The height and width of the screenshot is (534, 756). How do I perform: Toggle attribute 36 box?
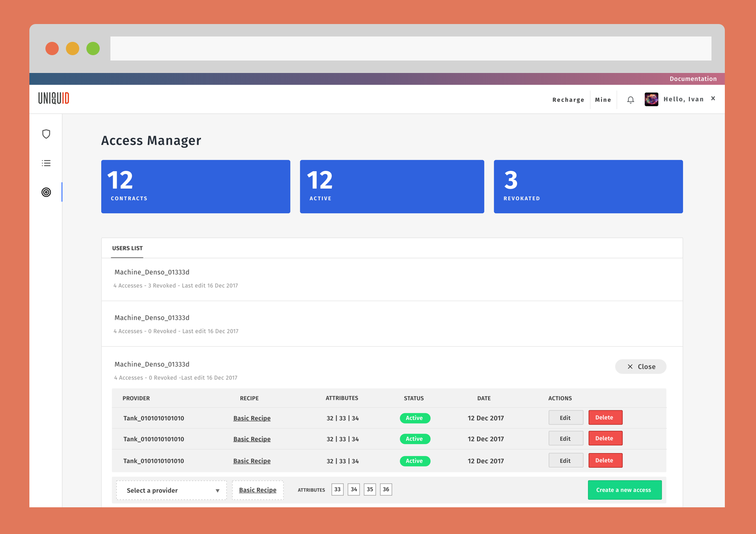click(386, 489)
